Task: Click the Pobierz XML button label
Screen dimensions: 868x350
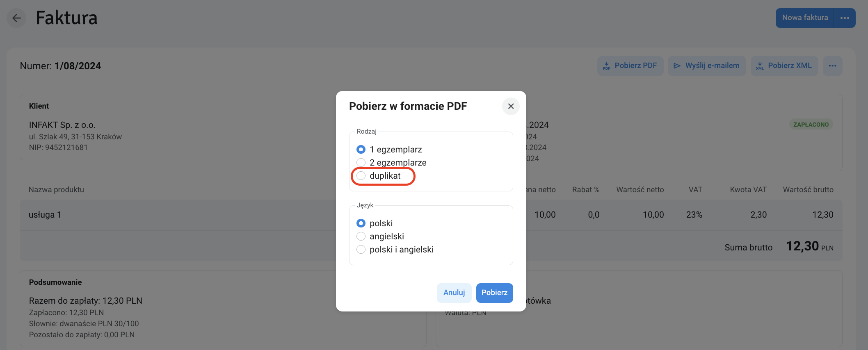Action: [x=790, y=66]
